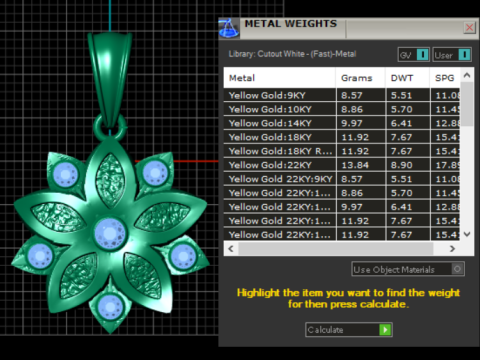Select the center gemstone of pendant
Image resolution: width=480 pixels, height=360 pixels.
tap(110, 233)
